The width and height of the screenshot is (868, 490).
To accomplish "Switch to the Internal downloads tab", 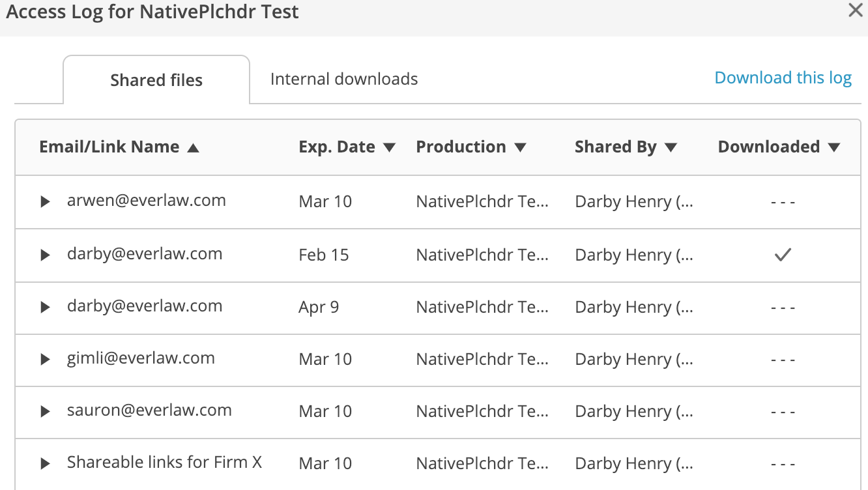I will [343, 79].
